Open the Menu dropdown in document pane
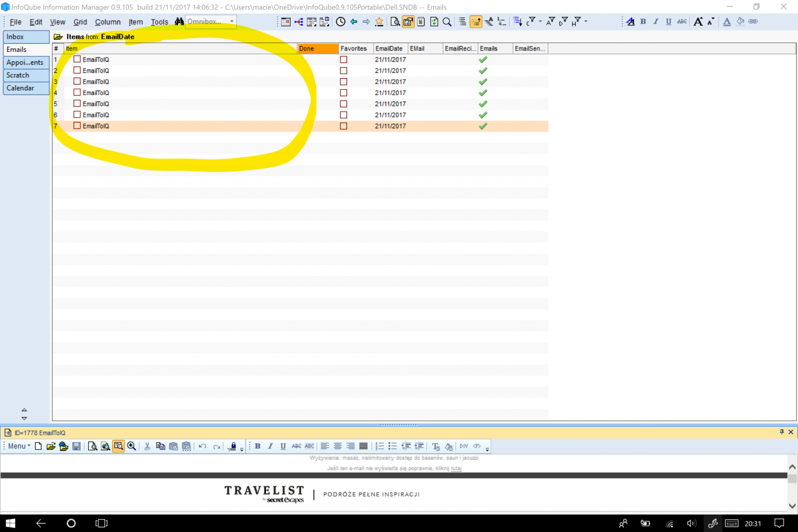Viewport: 798px width, 532px height. pyautogui.click(x=19, y=446)
